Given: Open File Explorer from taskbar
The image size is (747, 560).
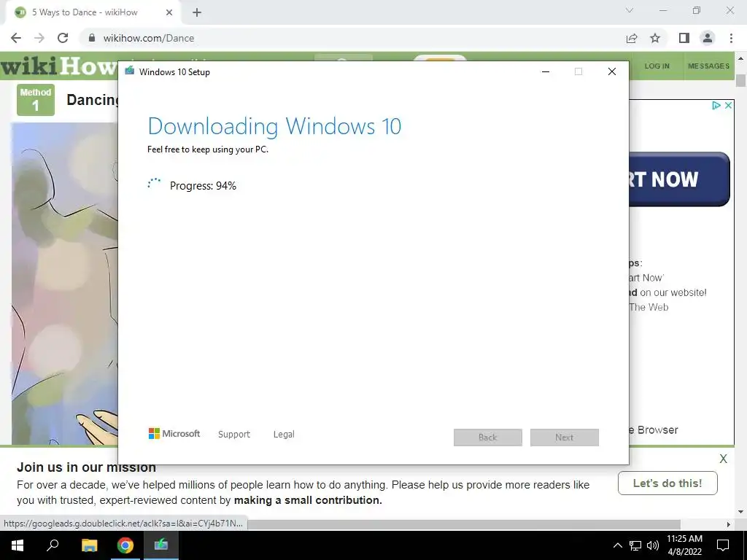Looking at the screenshot, I should click(89, 545).
